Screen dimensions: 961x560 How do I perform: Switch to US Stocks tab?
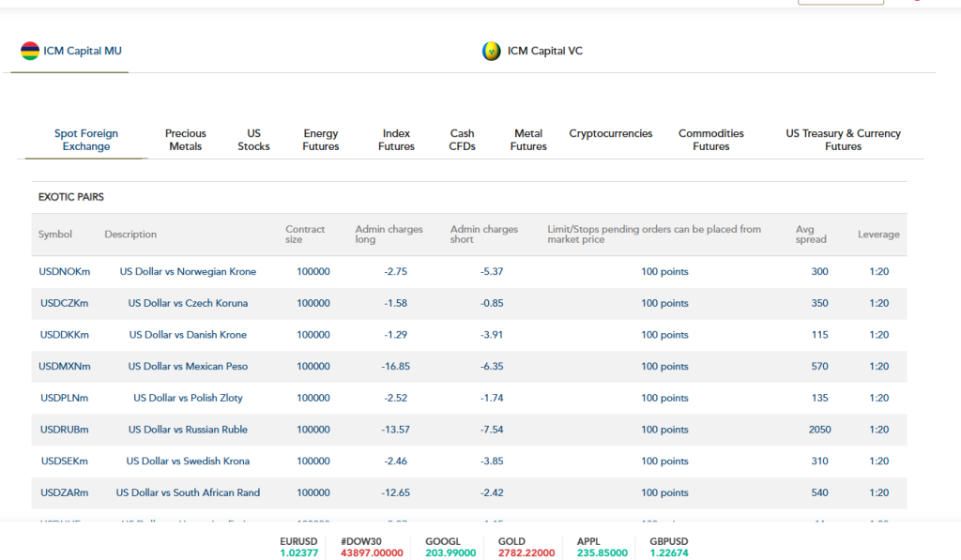[253, 140]
